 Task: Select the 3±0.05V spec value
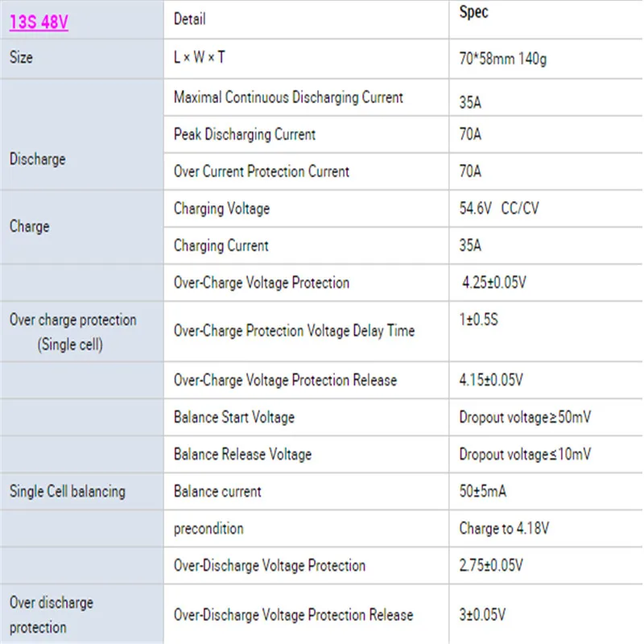pos(482,615)
